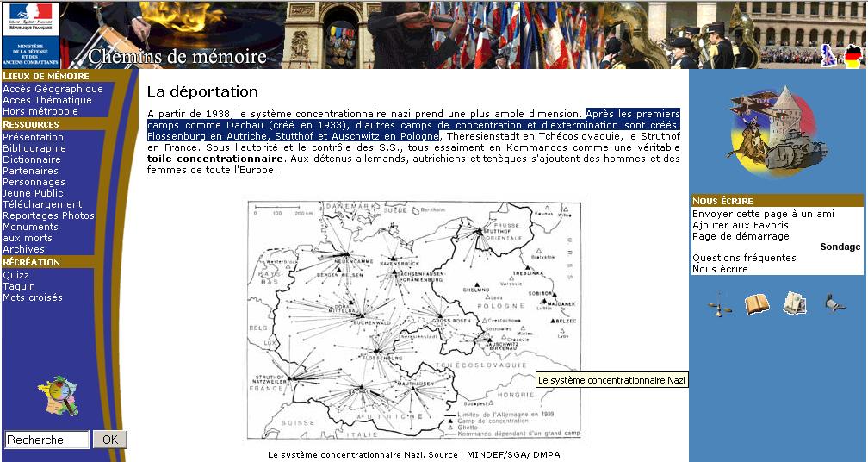Click the La déportation heading

pos(202,91)
